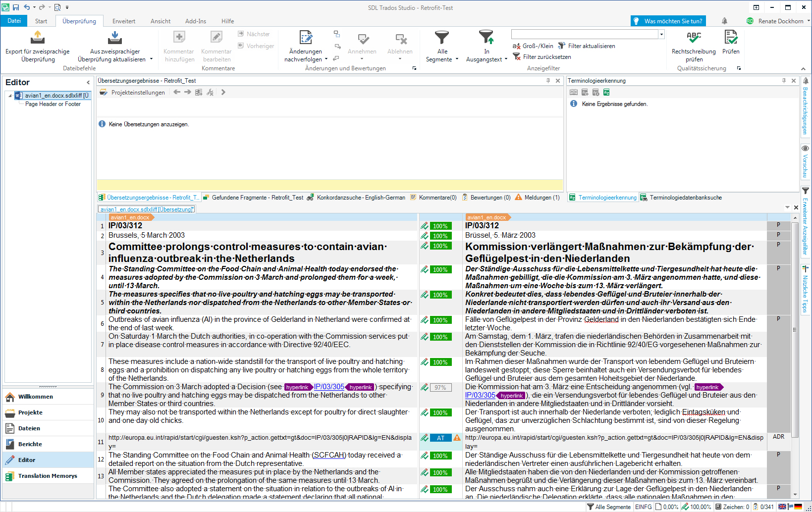Click Filter aktualisieren icon

click(562, 46)
